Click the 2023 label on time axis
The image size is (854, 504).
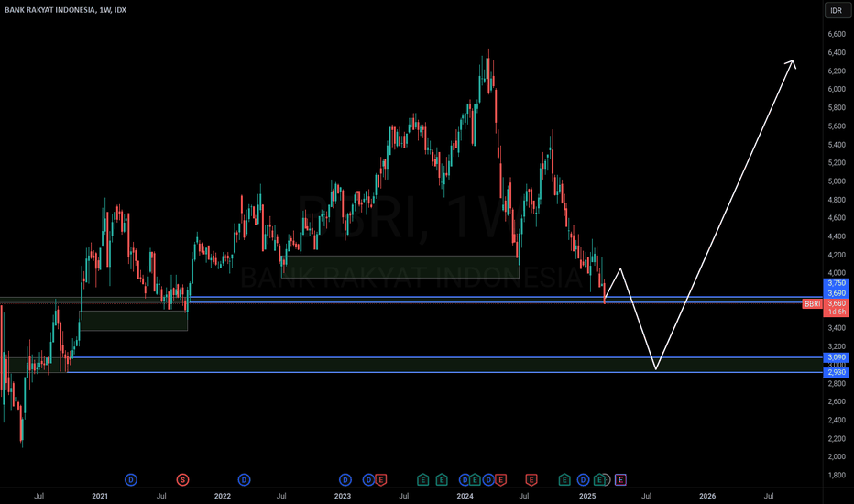[x=343, y=496]
